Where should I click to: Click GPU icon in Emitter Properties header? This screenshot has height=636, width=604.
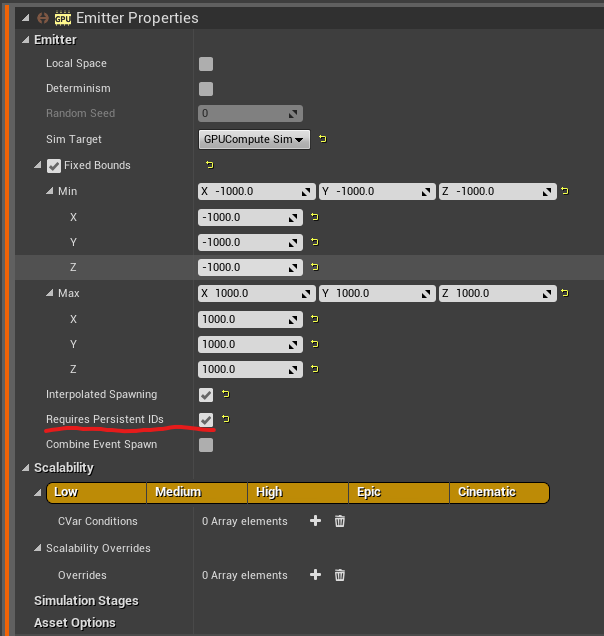(x=63, y=18)
